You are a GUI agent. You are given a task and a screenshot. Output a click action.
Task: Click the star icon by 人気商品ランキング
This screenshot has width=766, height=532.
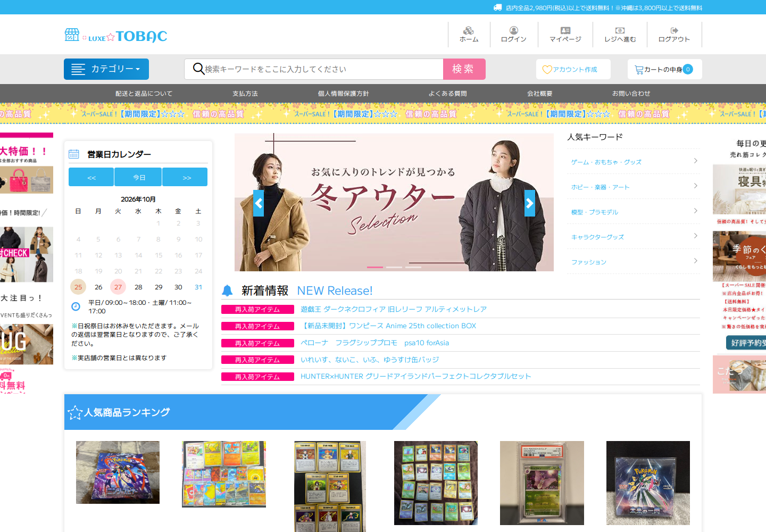(x=75, y=412)
